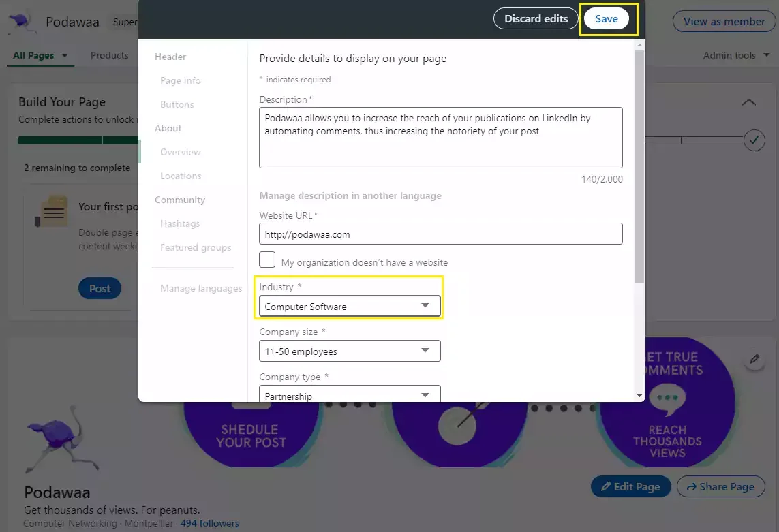
Task: Click scrollbar down arrow in dialog
Action: [x=639, y=396]
